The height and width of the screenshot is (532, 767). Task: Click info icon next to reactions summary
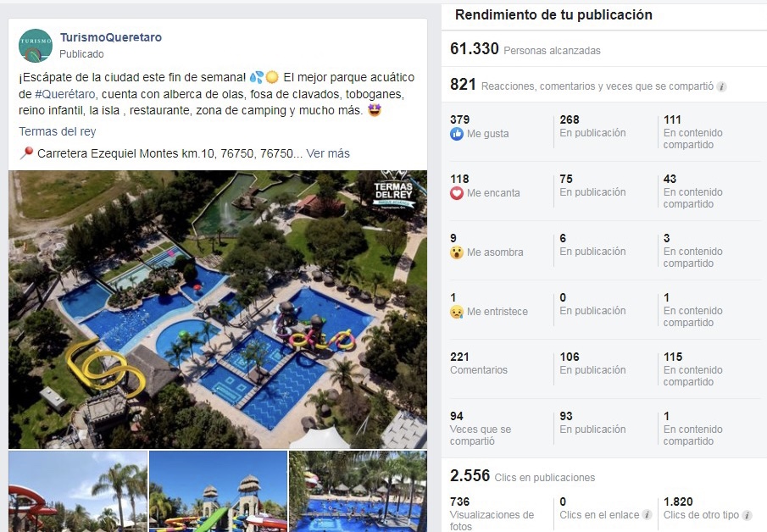(x=721, y=87)
